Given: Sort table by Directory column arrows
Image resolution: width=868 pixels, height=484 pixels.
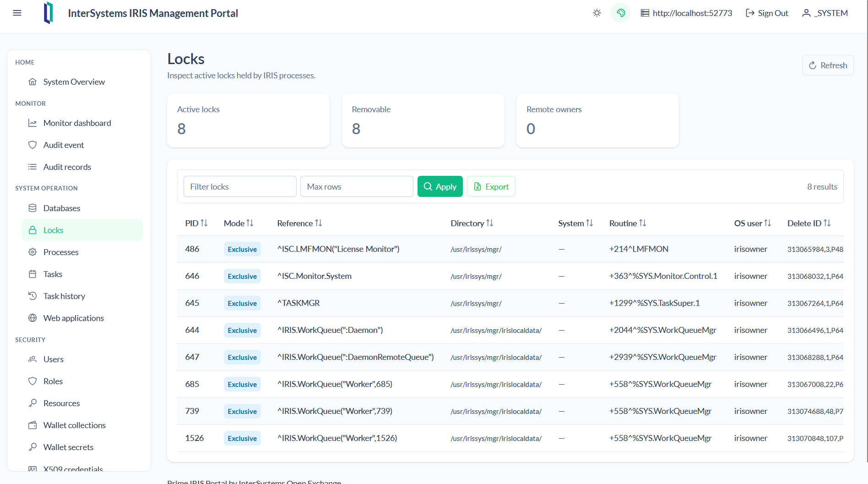Looking at the screenshot, I should 490,223.
